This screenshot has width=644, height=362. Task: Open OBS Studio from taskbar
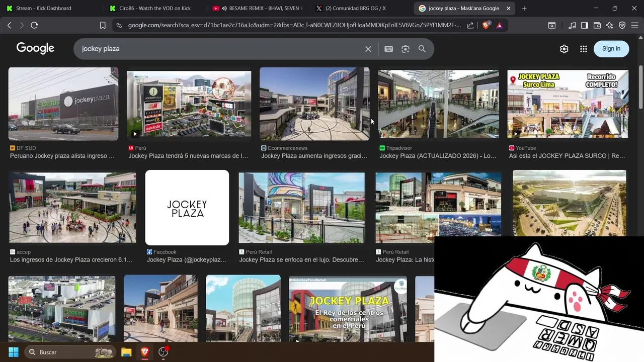coord(164,352)
